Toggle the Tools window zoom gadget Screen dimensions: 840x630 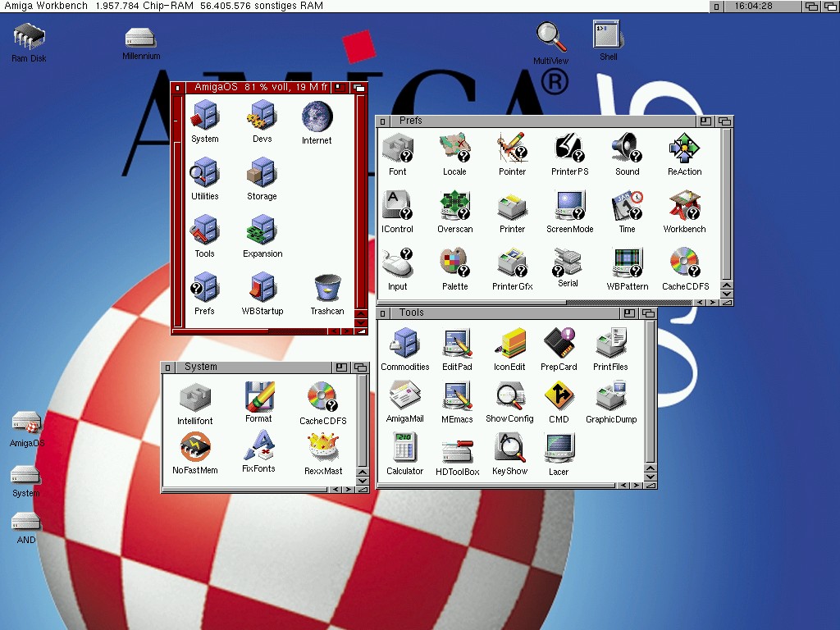point(629,313)
